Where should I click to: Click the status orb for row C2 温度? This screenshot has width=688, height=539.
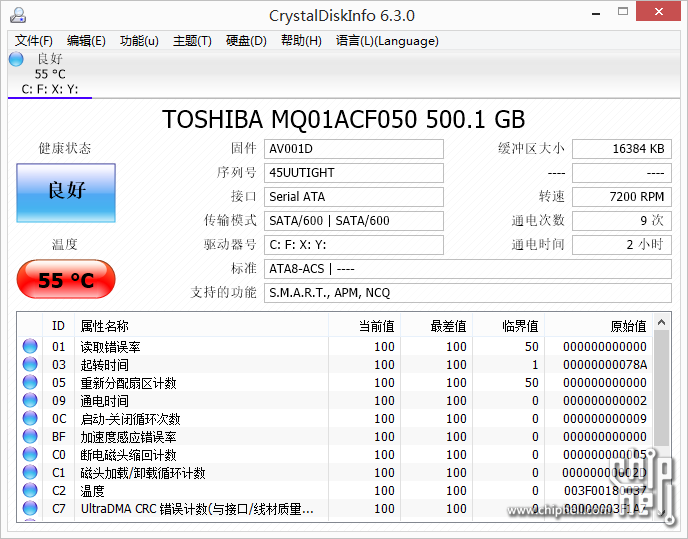30,490
